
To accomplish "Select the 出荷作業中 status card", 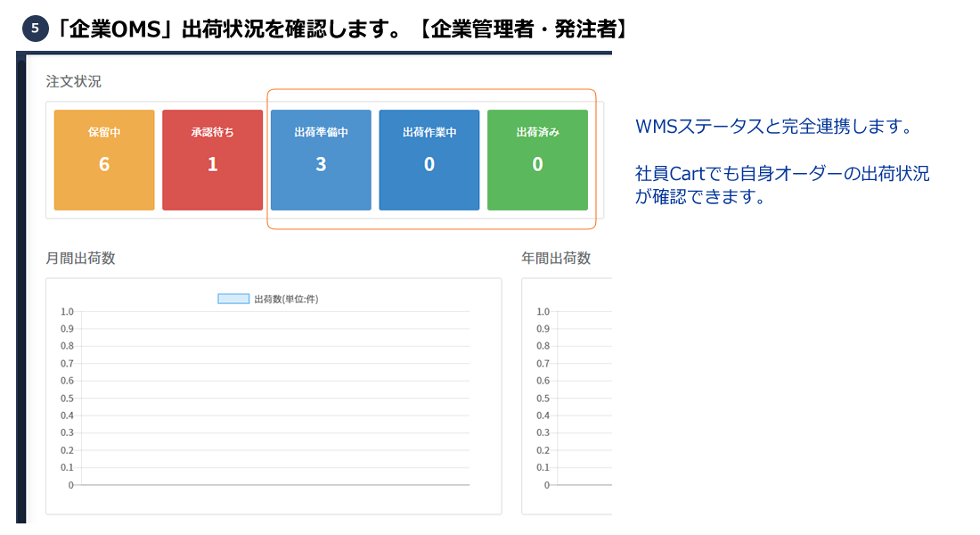I will tap(429, 160).
